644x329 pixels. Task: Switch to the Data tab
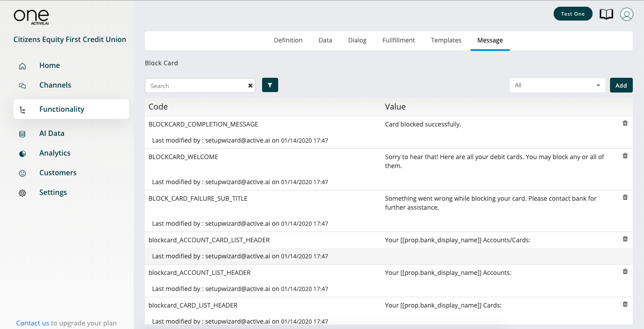coord(325,40)
